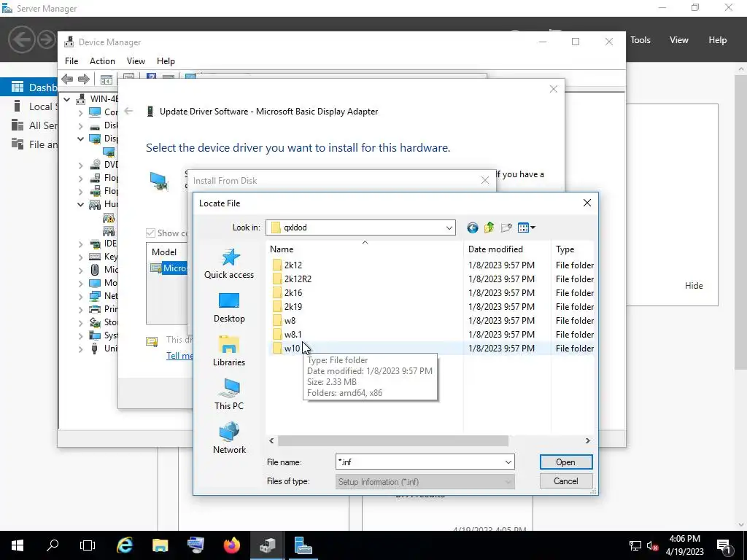This screenshot has width=747, height=560.
Task: Click Hide link in Server Manager
Action: (694, 286)
